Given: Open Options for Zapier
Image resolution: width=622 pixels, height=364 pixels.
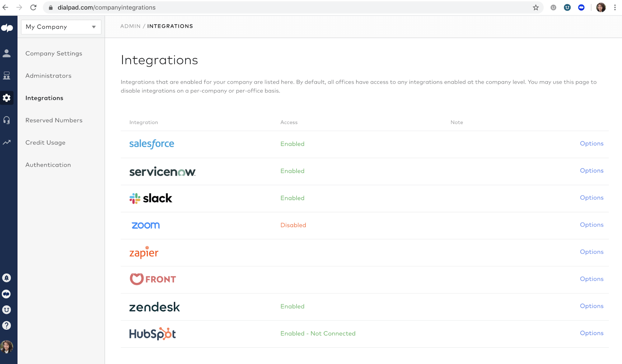Looking at the screenshot, I should pos(592,252).
